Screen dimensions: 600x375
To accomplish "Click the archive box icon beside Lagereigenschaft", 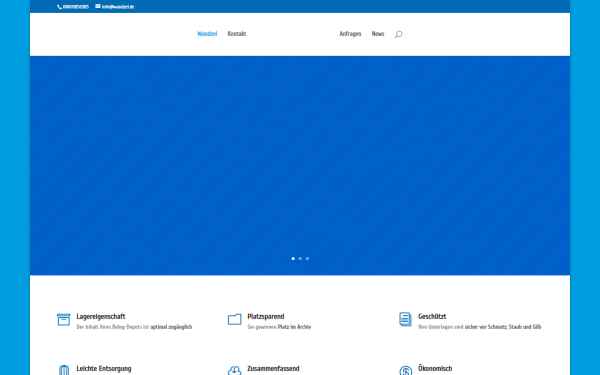I will click(x=64, y=320).
